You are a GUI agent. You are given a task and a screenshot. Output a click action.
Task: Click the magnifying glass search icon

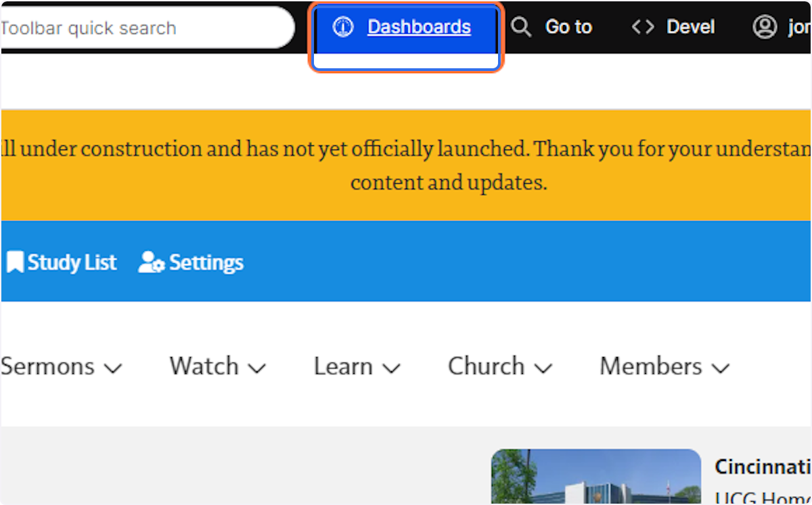point(521,26)
